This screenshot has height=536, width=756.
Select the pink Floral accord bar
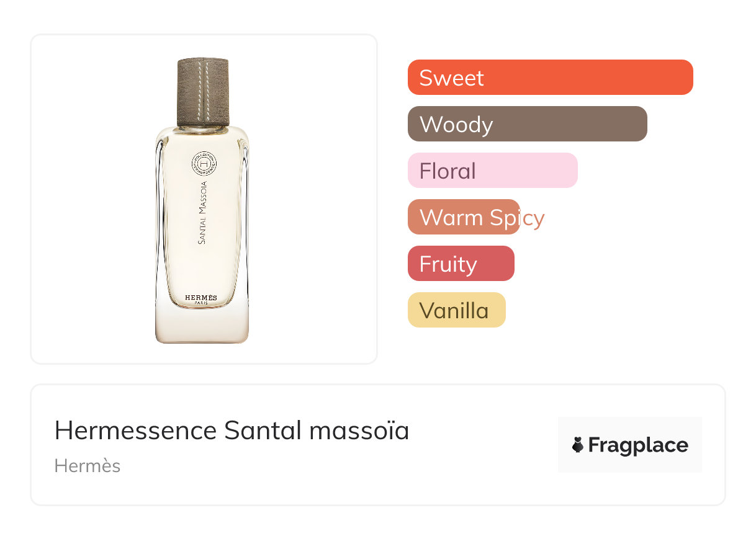click(x=492, y=171)
